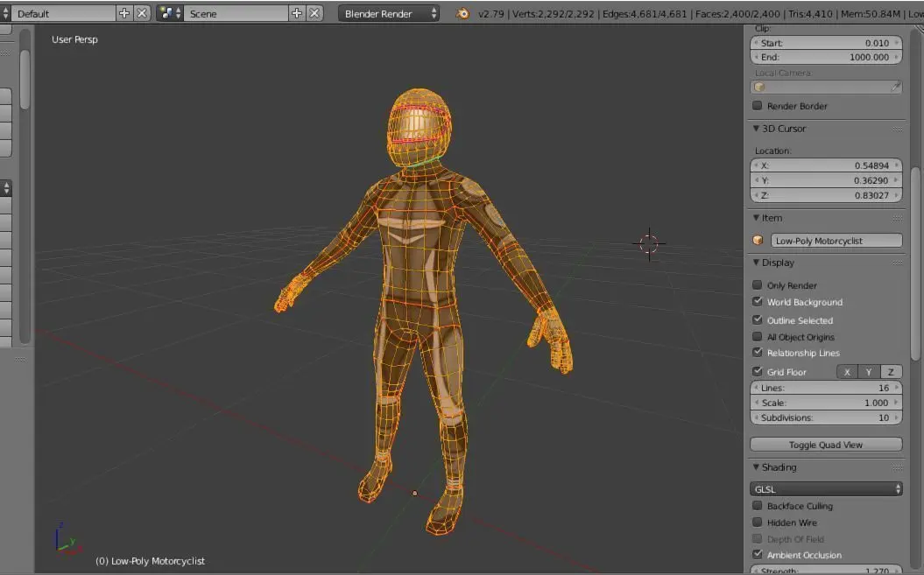The width and height of the screenshot is (924, 575).
Task: Click the Verts:2,292/2,292 statistic in header
Action: 553,13
